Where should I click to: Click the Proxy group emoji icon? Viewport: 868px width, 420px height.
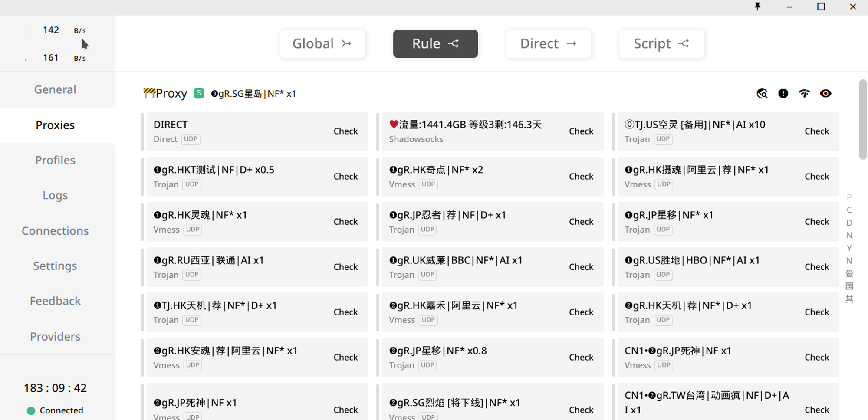point(149,93)
